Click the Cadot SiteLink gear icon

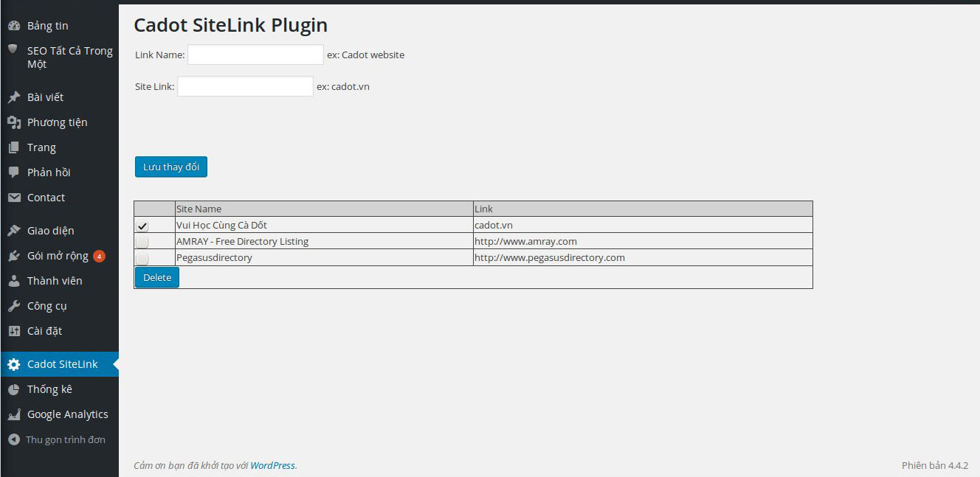click(13, 364)
